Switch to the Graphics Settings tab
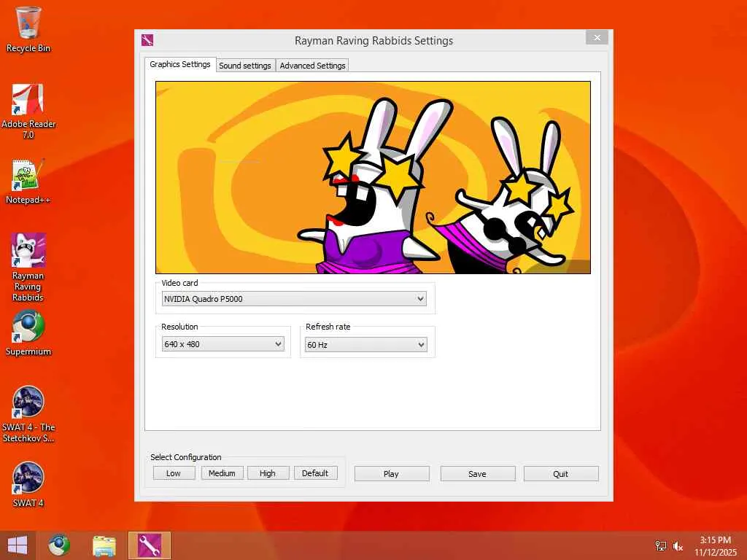 180,64
